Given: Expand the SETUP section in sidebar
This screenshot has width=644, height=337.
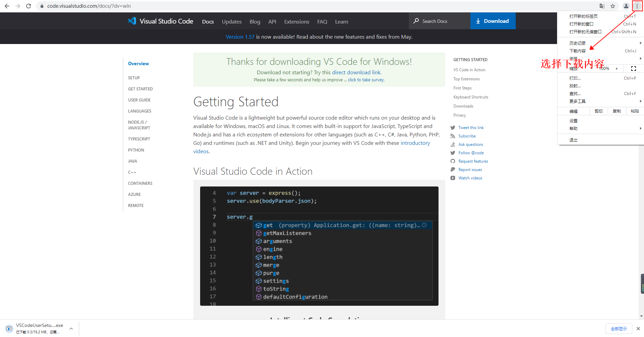Looking at the screenshot, I should pyautogui.click(x=134, y=78).
